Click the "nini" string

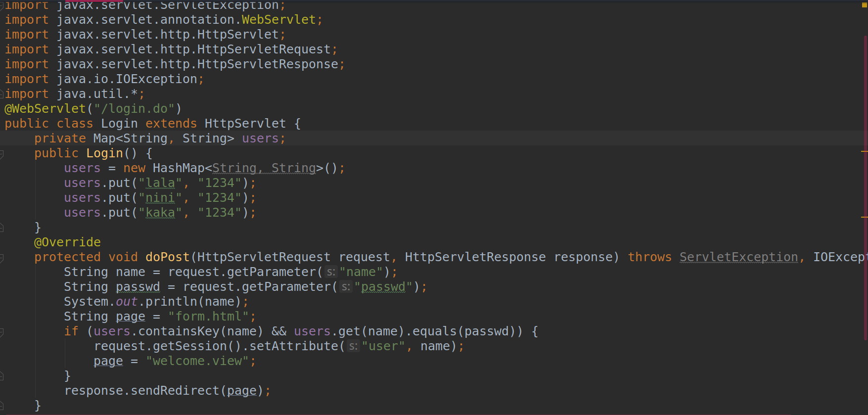tap(160, 198)
